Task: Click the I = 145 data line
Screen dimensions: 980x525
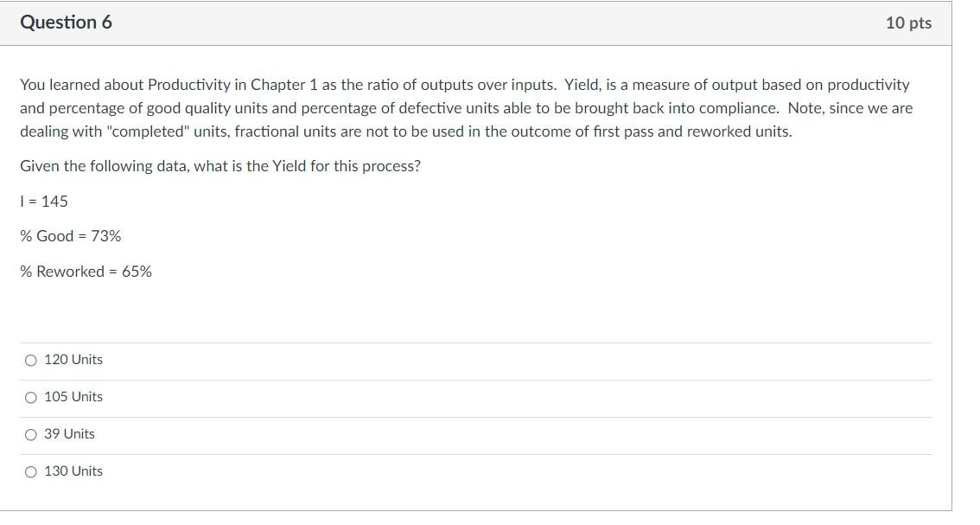Action: point(43,201)
